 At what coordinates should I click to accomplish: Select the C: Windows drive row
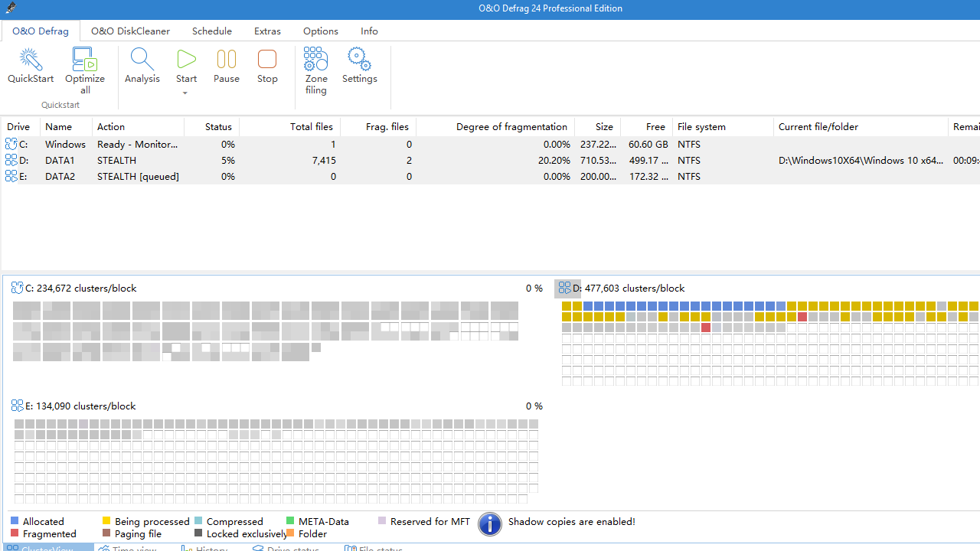[65, 144]
